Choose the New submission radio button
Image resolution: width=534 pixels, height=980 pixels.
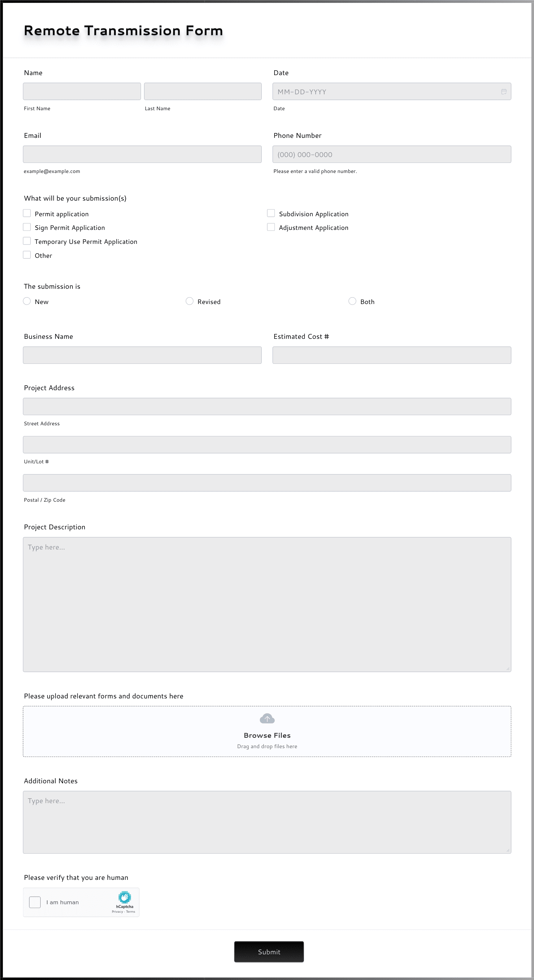(27, 301)
